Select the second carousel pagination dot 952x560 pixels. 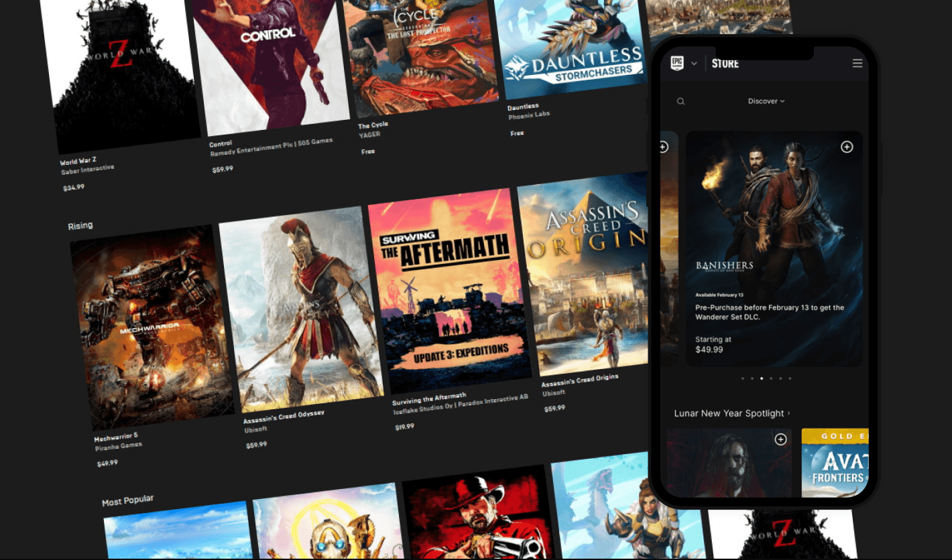(752, 378)
